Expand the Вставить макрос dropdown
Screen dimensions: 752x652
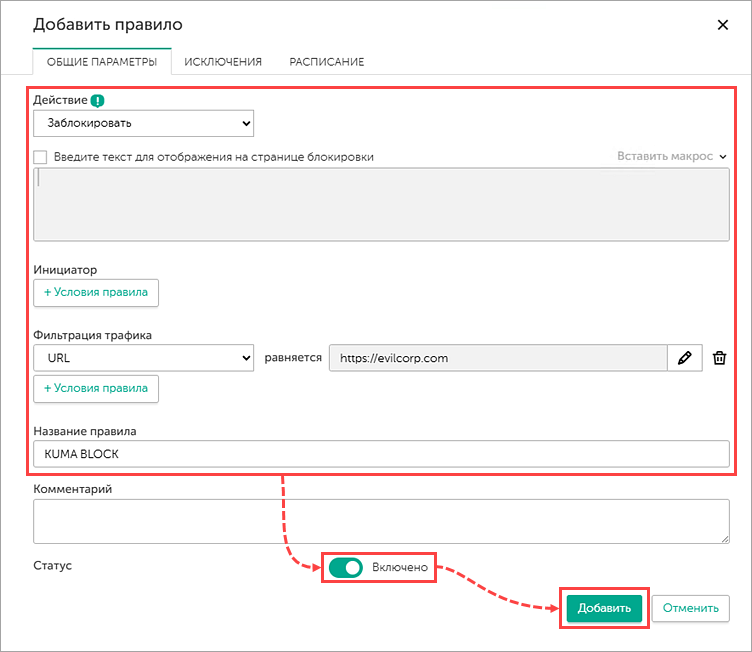click(671, 156)
